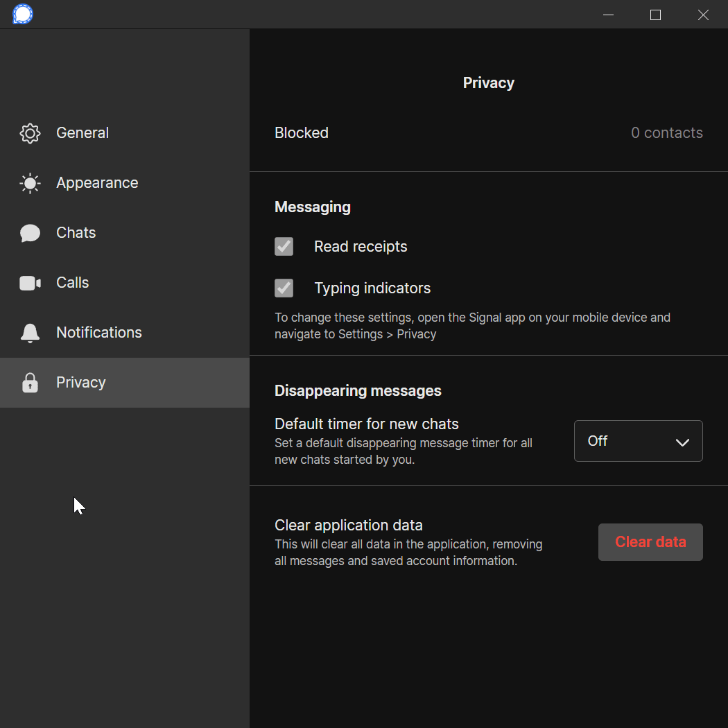Image resolution: width=728 pixels, height=728 pixels.
Task: Open Calls settings via the video camera icon
Action: coord(30,283)
